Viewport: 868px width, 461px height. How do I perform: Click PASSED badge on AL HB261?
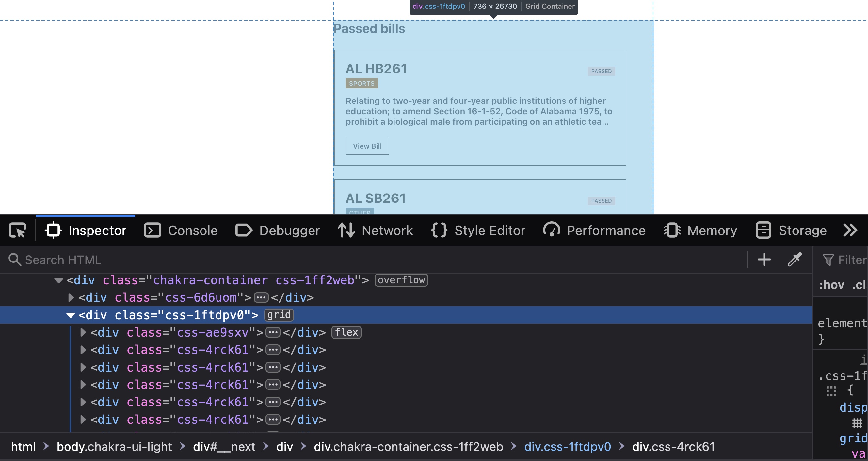coord(601,71)
